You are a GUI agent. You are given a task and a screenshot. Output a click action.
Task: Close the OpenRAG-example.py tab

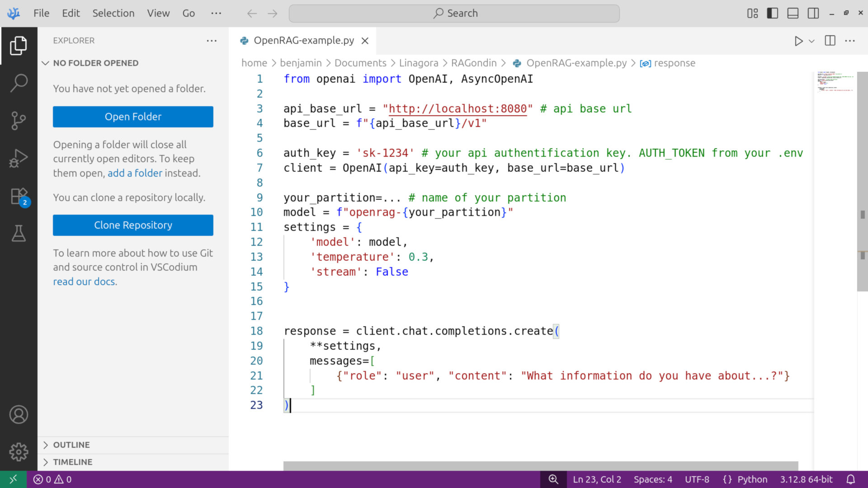pyautogui.click(x=365, y=41)
